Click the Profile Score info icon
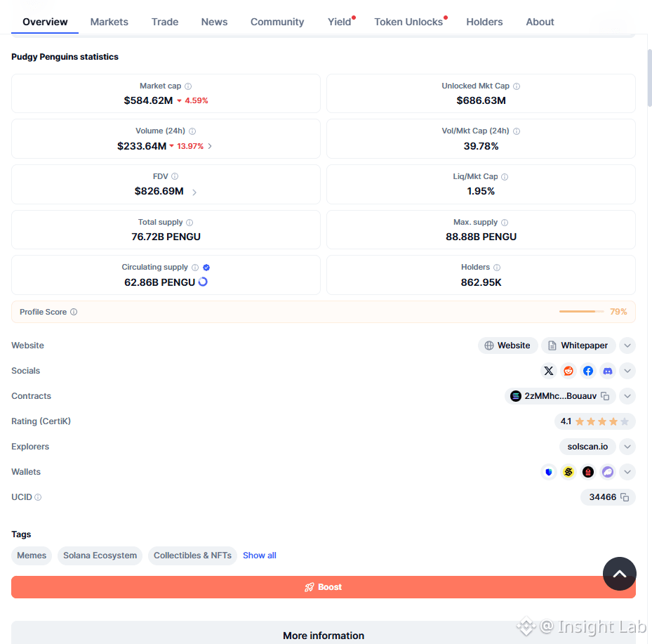This screenshot has height=644, width=652. (74, 312)
